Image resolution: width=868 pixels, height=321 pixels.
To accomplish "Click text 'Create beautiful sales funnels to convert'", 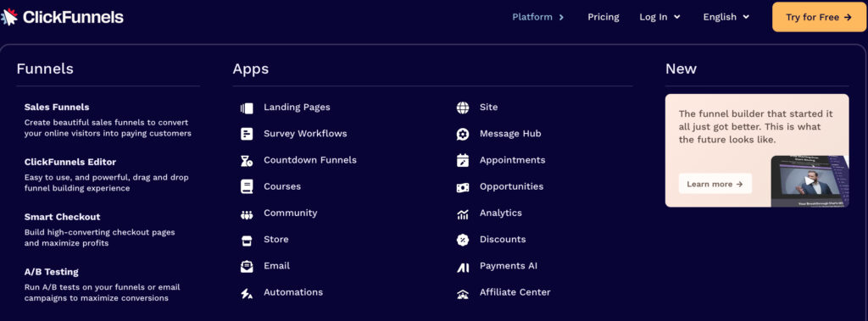I will [x=106, y=122].
